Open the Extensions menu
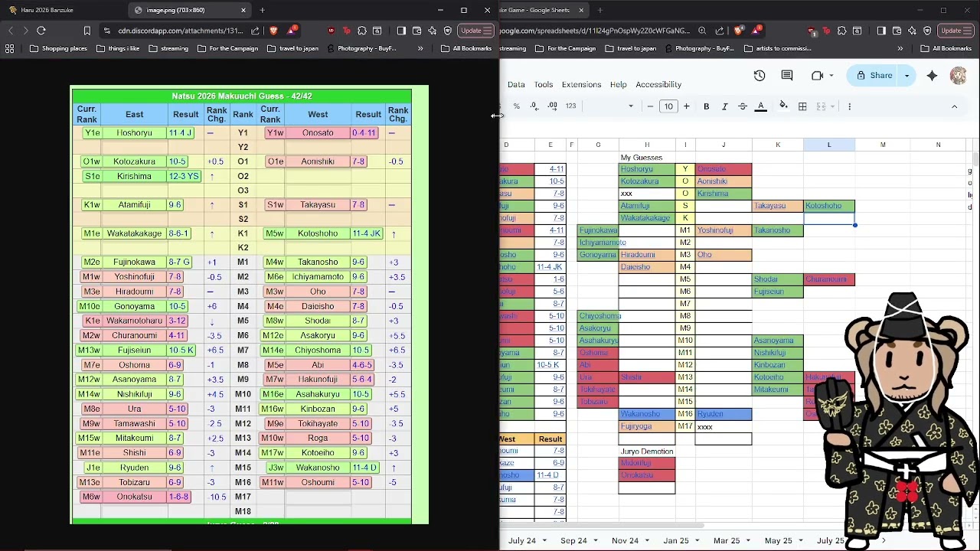This screenshot has width=980, height=551. (581, 84)
